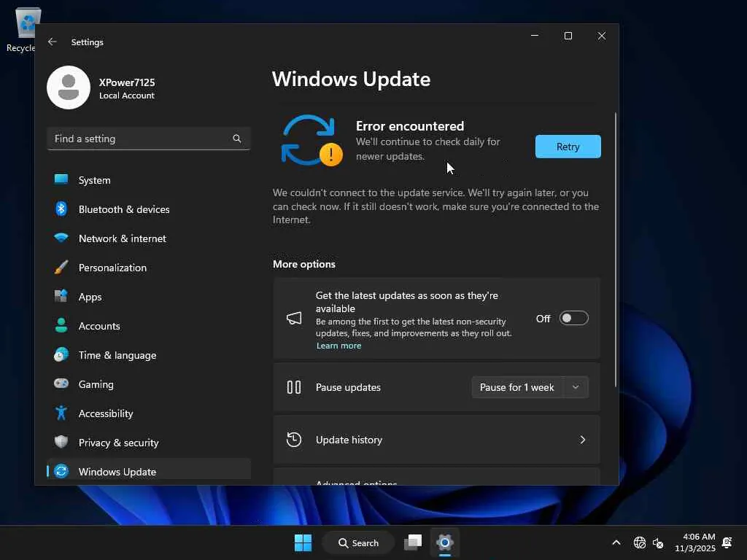Click the Network wifi icon in sidebar

coord(61,238)
